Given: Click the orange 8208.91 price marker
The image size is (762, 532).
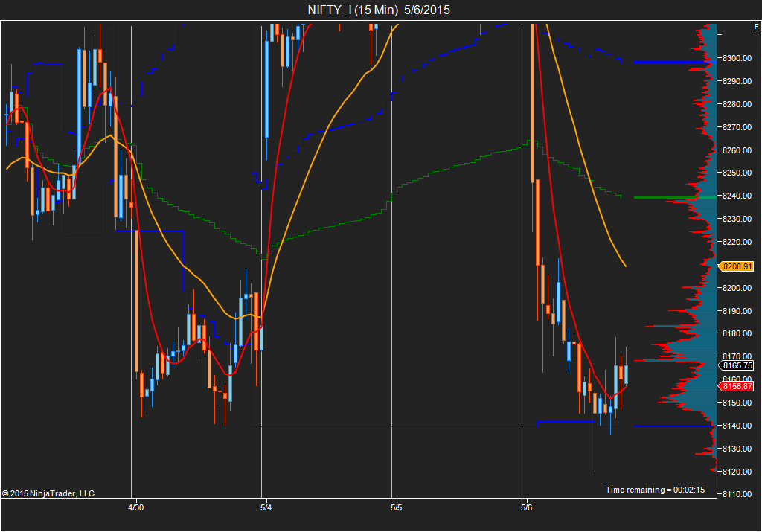Looking at the screenshot, I should click(x=736, y=266).
